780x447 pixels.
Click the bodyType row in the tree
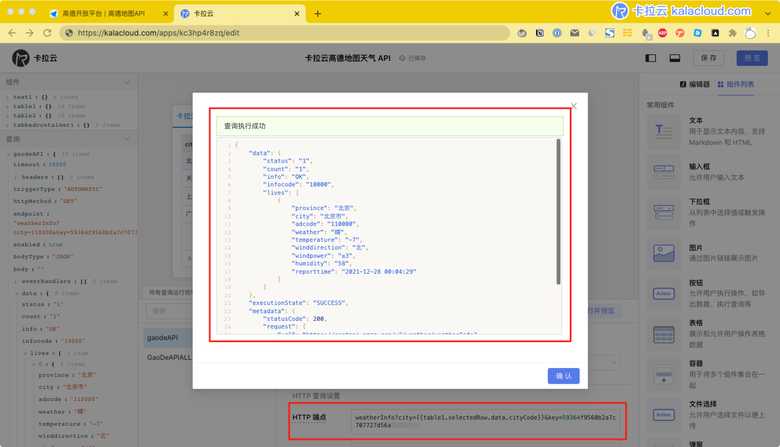[43, 257]
